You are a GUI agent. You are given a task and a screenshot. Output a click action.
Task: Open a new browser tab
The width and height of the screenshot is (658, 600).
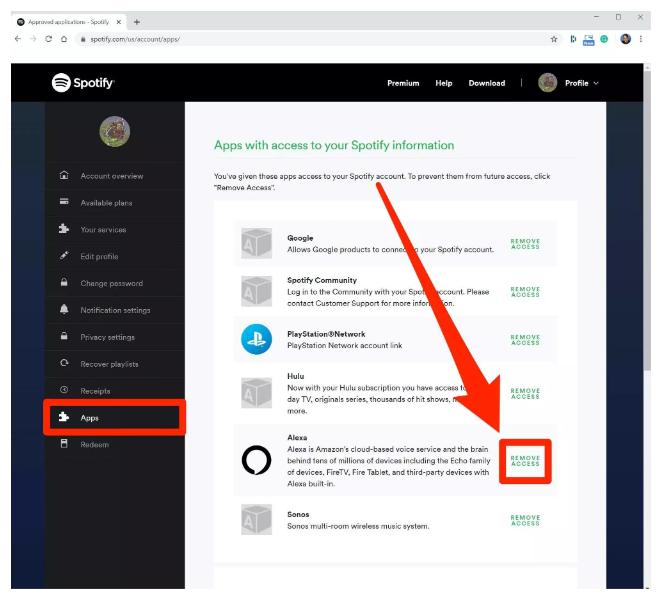[137, 22]
